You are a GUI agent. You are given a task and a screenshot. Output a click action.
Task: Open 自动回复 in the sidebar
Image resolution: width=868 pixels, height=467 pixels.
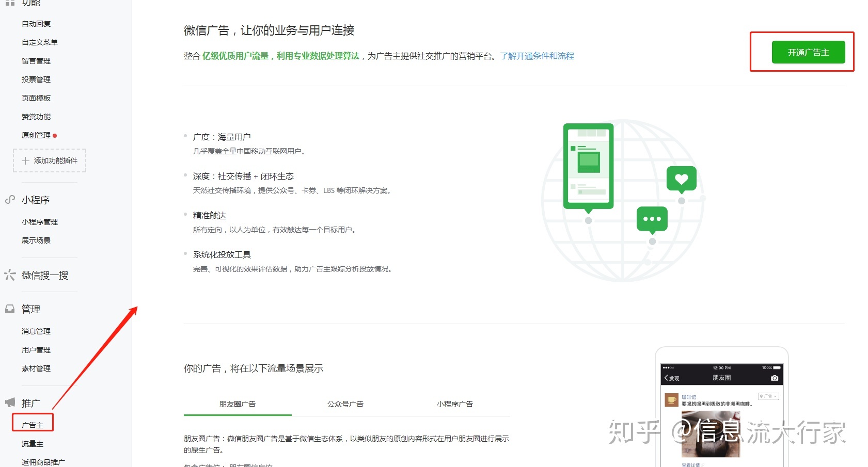coord(36,24)
